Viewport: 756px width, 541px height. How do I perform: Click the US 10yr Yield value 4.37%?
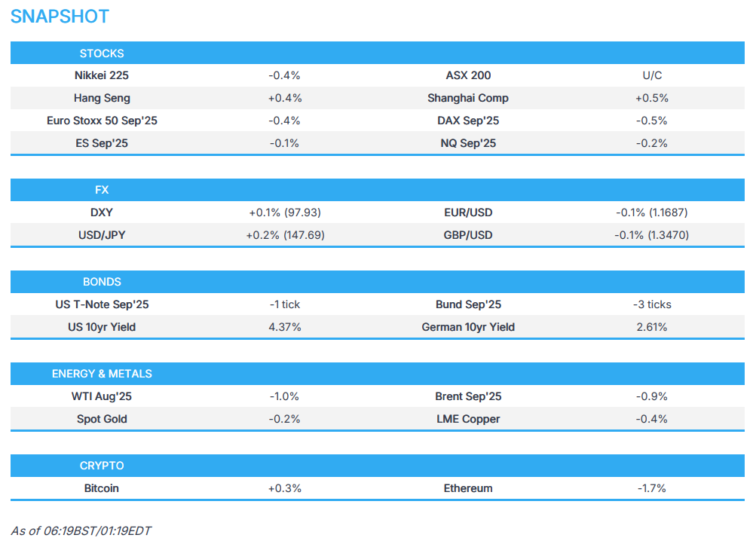pyautogui.click(x=285, y=327)
